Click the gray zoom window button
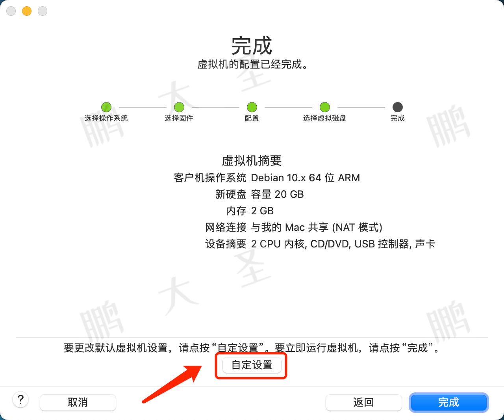Image resolution: width=504 pixels, height=420 pixels. [x=43, y=11]
